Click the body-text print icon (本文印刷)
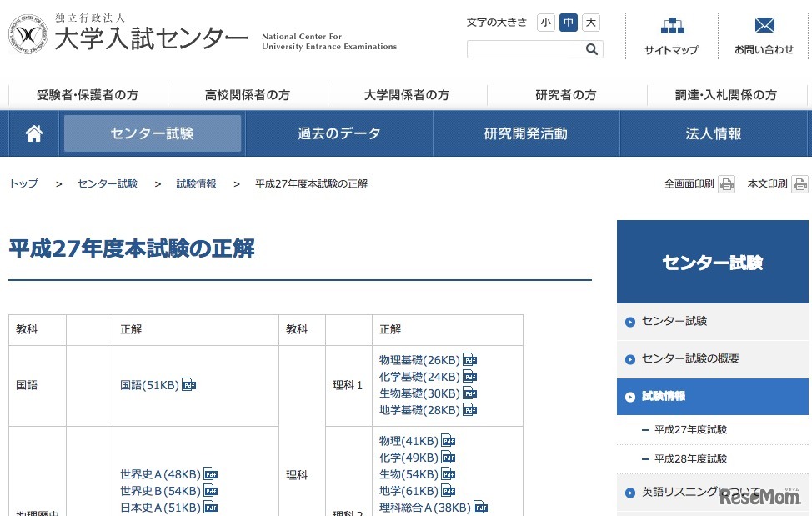The height and width of the screenshot is (516, 812). point(799,184)
